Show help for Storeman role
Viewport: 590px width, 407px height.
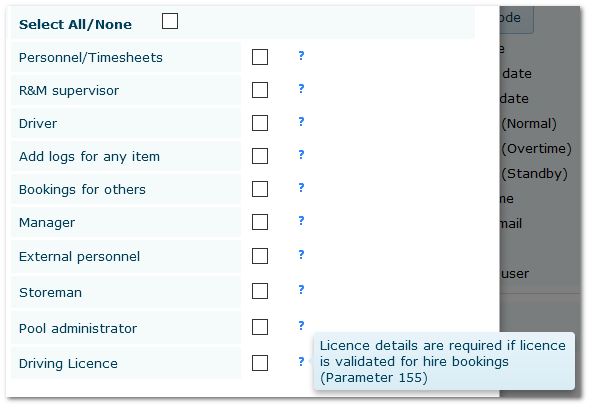[301, 290]
